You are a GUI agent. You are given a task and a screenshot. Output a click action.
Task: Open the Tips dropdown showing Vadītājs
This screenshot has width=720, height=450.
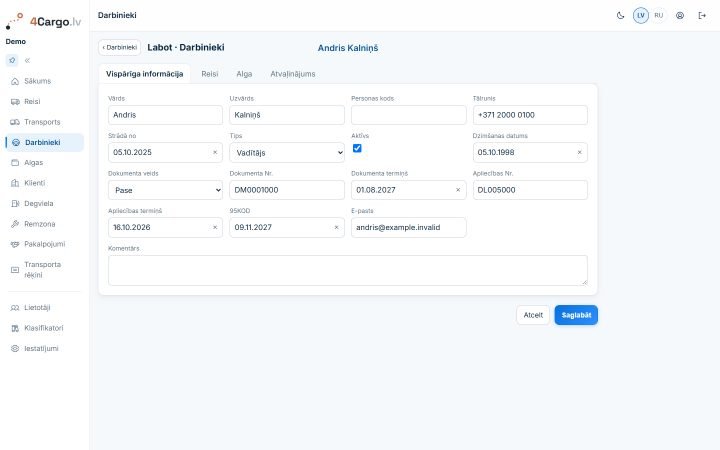287,152
